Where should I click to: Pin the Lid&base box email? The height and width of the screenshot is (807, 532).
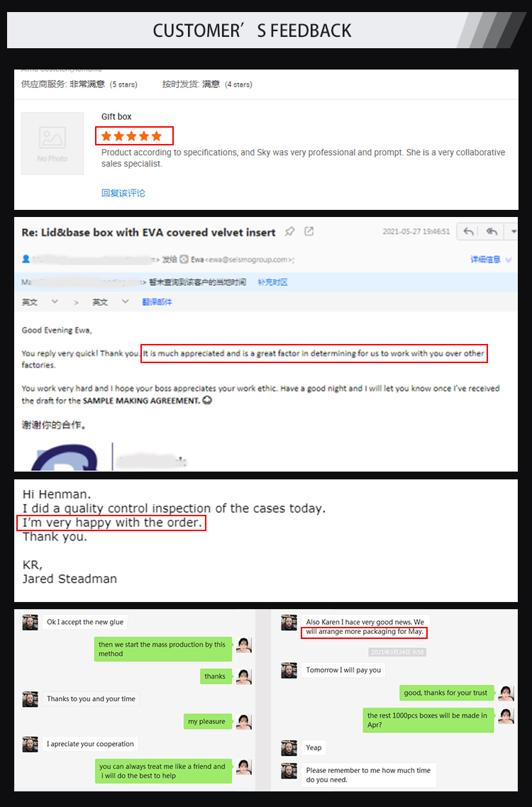(x=290, y=232)
